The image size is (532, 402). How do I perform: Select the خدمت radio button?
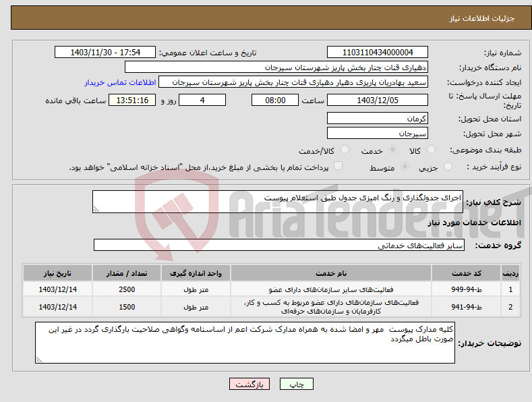[392, 150]
